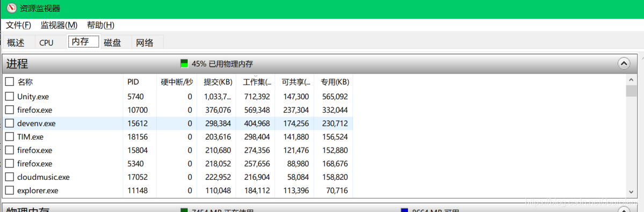Click commit value 376,076

tap(218, 110)
